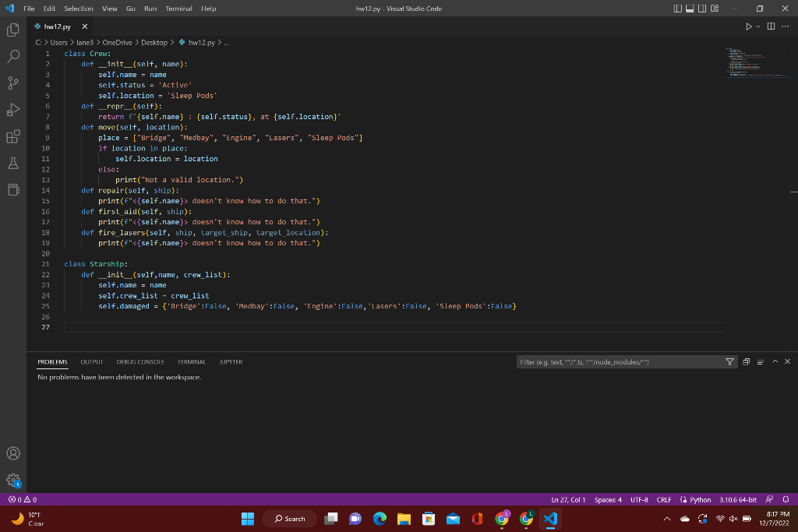Open the Testing flask view
This screenshot has height=532, width=798.
[x=12, y=163]
